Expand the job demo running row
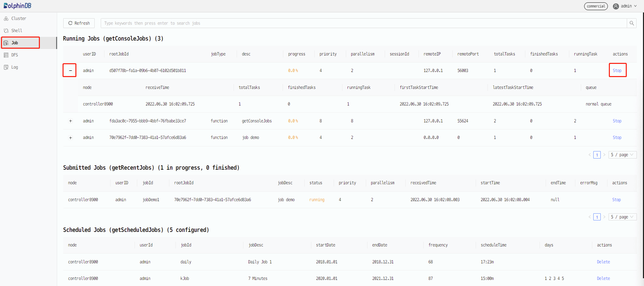Viewport: 644px width, 286px height. pos(70,138)
